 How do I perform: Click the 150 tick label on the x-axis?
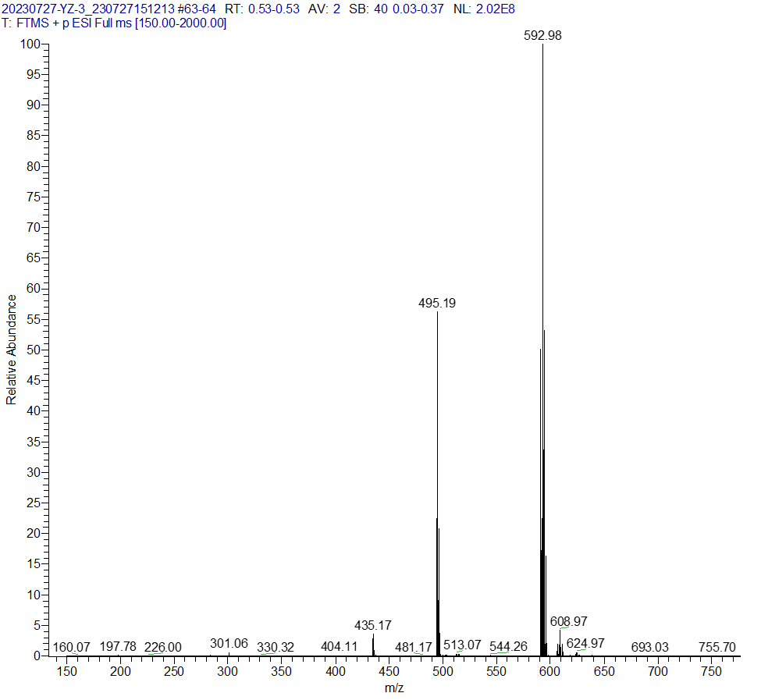[67, 671]
